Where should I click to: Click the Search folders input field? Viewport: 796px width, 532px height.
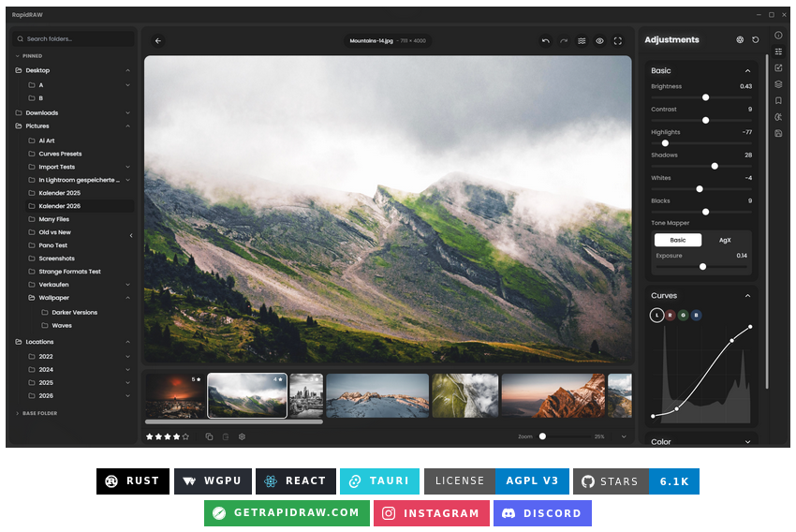75,39
